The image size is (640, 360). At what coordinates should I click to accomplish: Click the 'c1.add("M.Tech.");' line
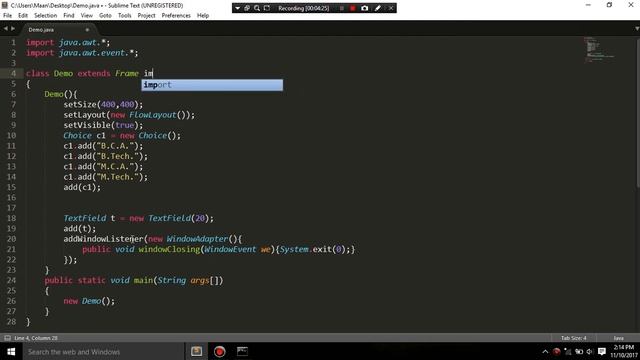[106, 177]
